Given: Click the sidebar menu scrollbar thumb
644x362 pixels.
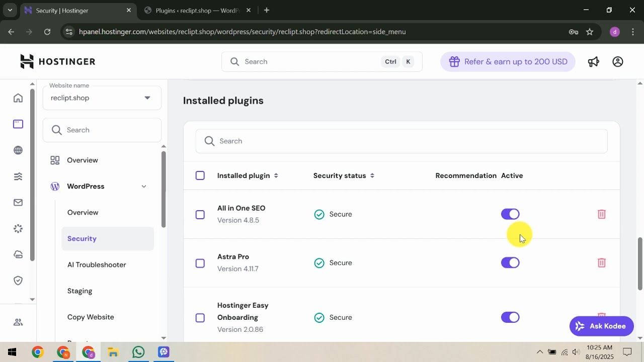Looking at the screenshot, I should 163,189.
